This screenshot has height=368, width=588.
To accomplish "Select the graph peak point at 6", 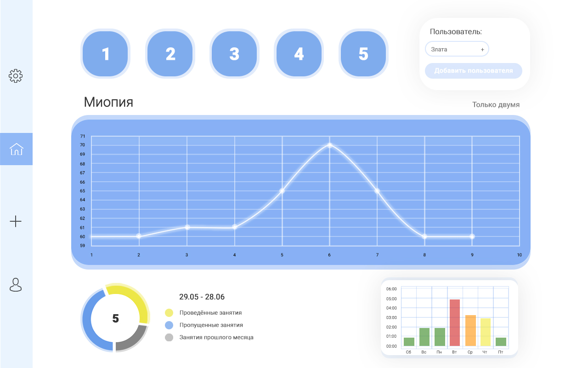I will [329, 145].
